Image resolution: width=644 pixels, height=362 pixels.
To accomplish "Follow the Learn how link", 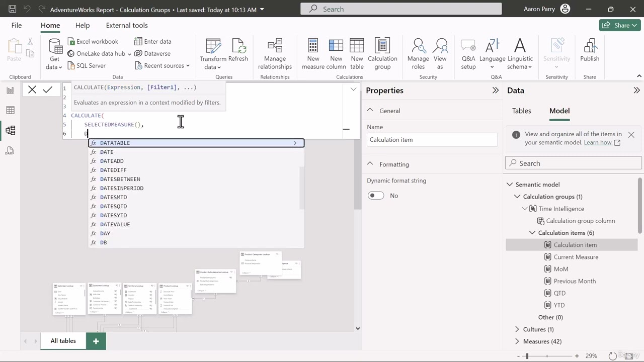I will [x=602, y=142].
